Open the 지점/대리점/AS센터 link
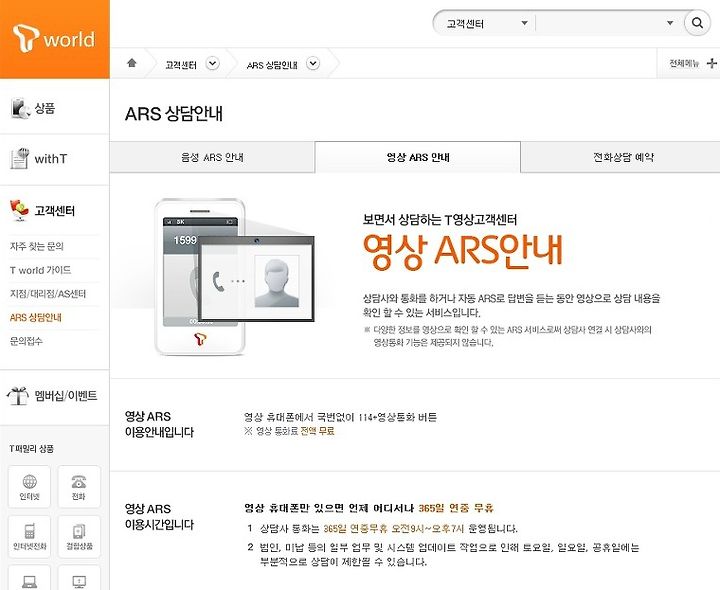The height and width of the screenshot is (590, 720). pos(48,294)
